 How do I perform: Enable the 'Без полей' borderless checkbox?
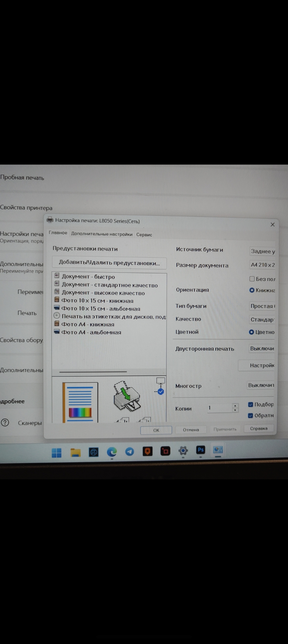coord(252,279)
